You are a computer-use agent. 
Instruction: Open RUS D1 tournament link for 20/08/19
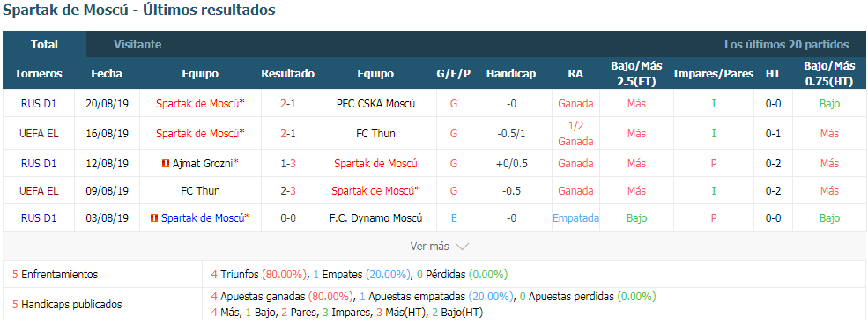pos(39,103)
